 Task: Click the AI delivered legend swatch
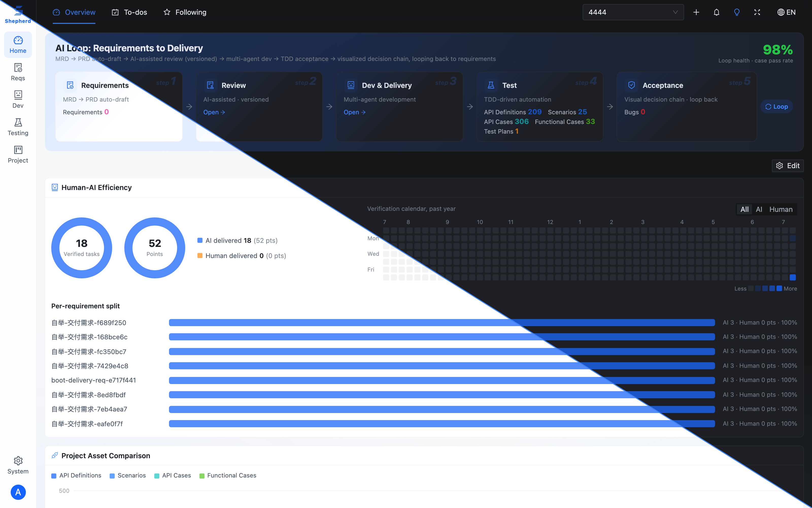point(200,240)
